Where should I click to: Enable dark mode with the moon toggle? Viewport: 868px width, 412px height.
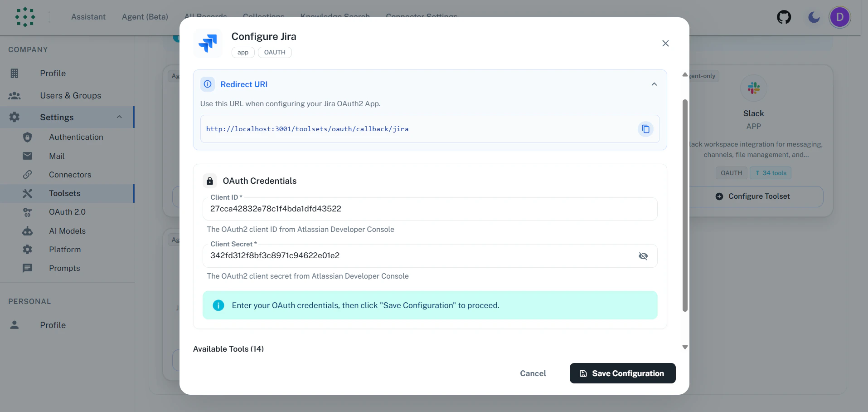click(813, 17)
